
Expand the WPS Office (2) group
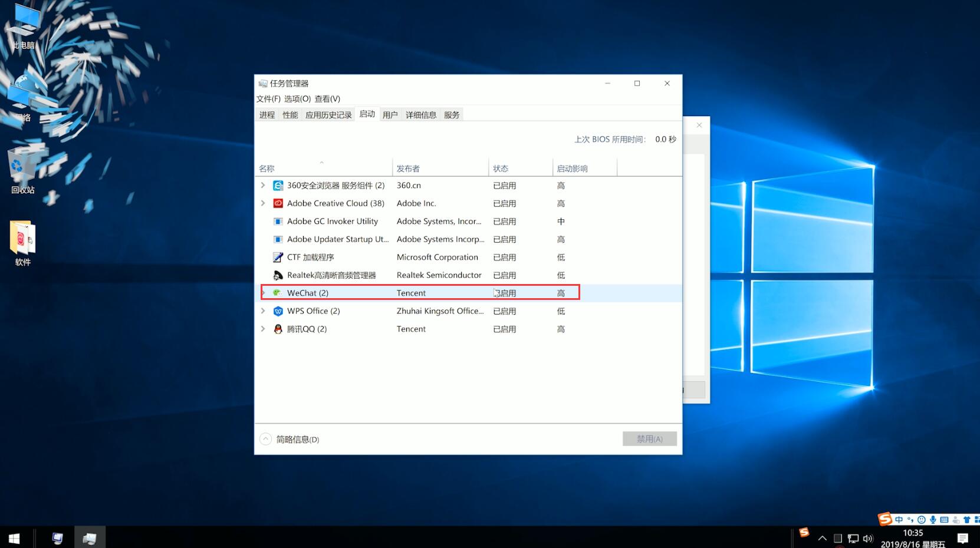(263, 311)
